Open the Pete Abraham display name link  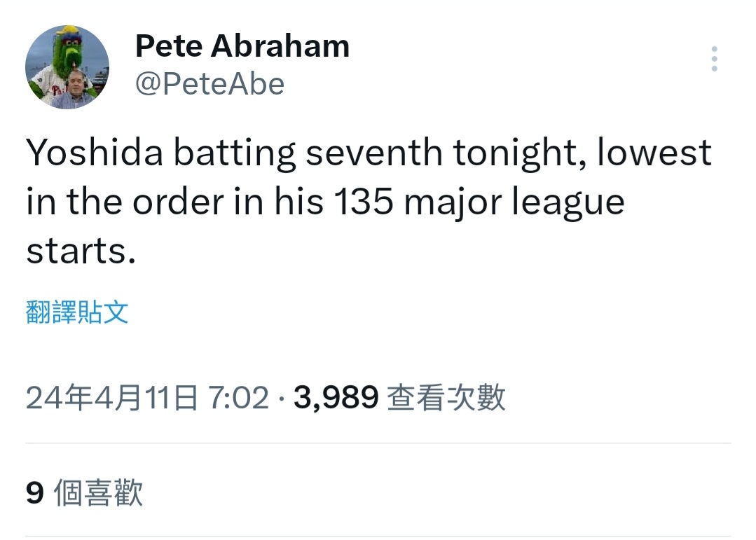pos(242,46)
